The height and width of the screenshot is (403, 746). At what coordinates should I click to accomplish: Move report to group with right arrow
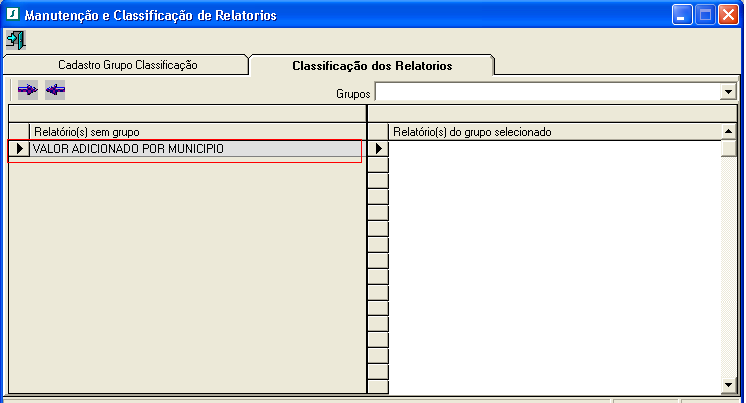coord(28,89)
